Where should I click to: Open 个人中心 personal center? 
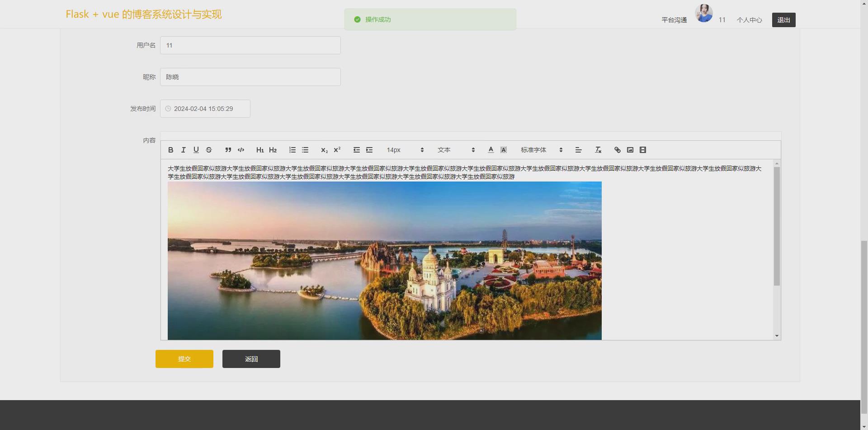(x=749, y=20)
